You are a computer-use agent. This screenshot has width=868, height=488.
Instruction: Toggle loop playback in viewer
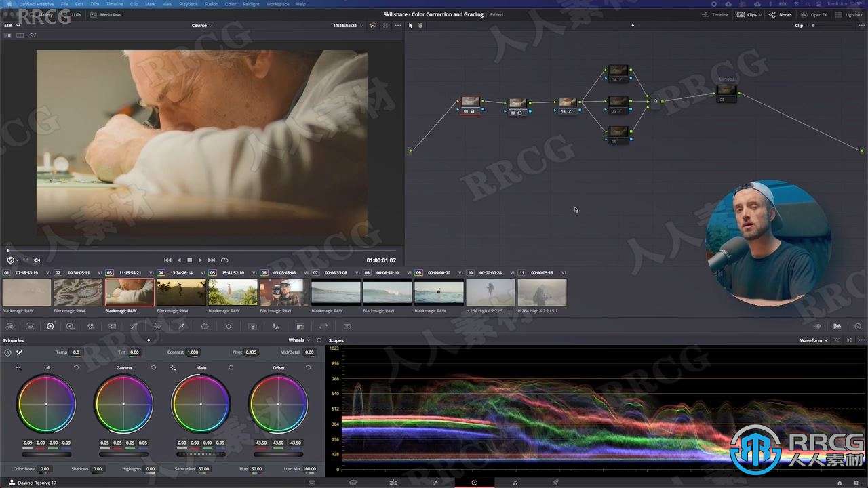click(224, 260)
